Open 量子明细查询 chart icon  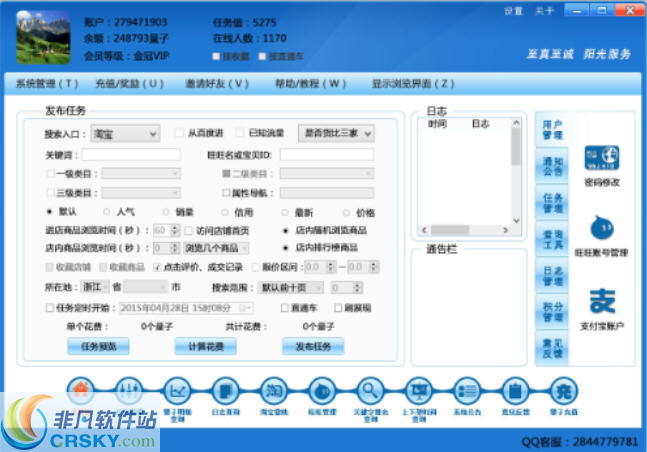[x=177, y=390]
